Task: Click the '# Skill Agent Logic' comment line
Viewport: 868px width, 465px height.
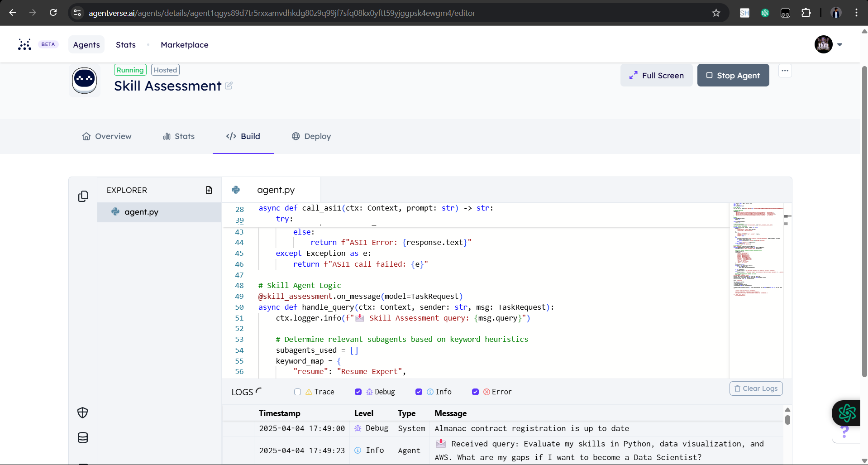Action: pos(300,285)
